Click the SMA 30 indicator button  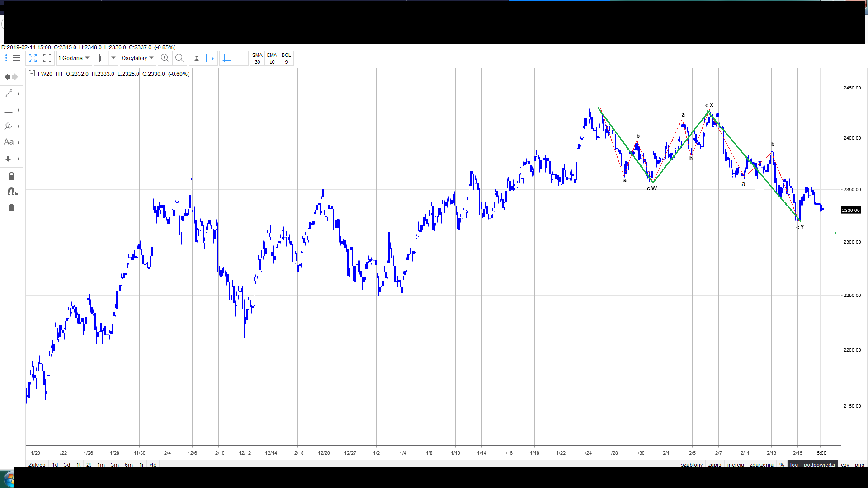point(257,58)
